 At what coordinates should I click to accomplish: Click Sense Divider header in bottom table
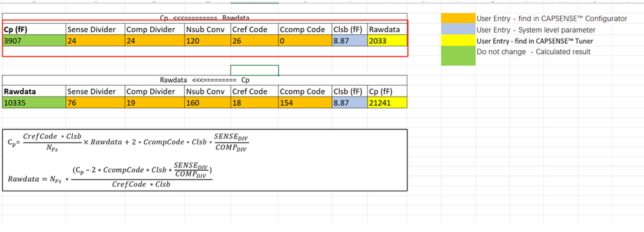point(95,91)
